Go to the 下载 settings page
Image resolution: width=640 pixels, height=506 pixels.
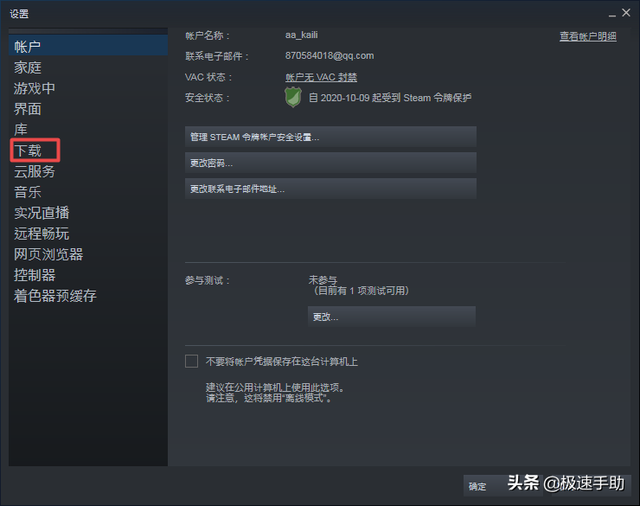pos(28,151)
